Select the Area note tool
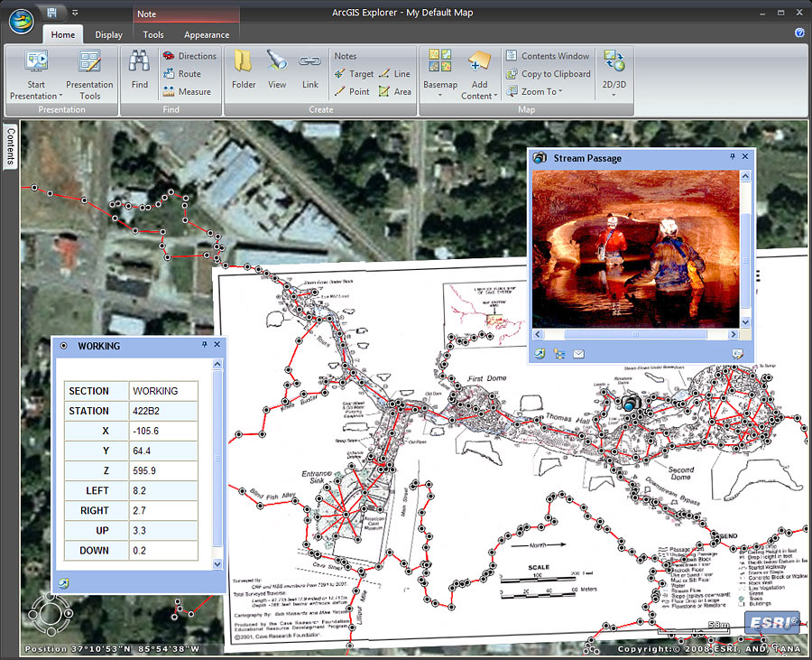812x660 pixels. coord(394,92)
